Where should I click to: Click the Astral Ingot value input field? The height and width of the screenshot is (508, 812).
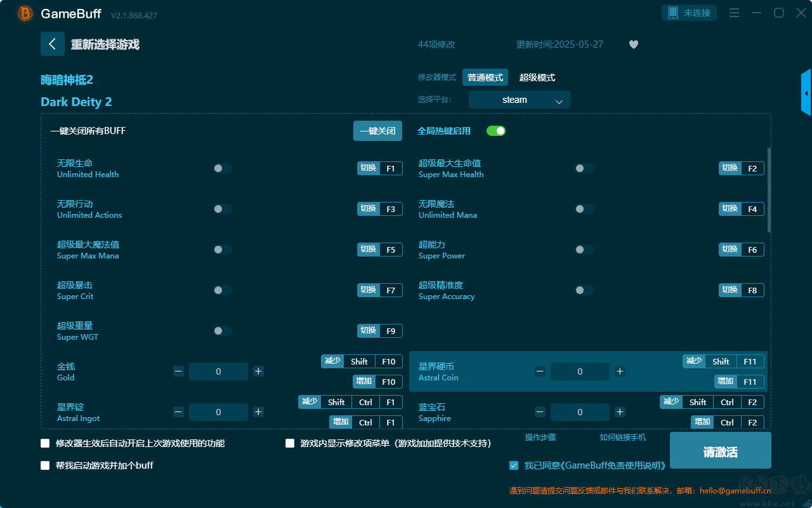tap(218, 412)
